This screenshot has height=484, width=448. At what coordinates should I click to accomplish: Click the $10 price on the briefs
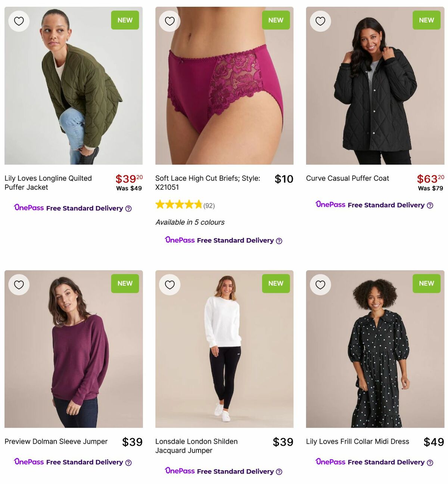tap(284, 179)
